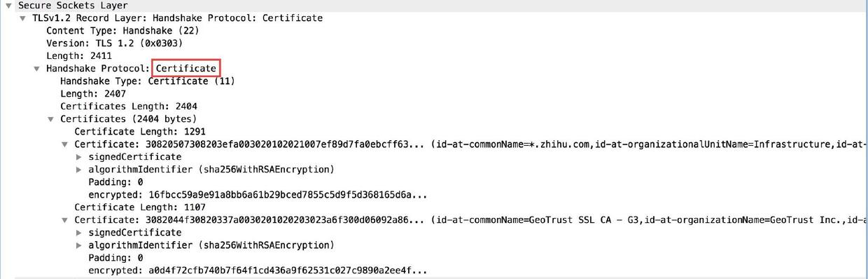Expand the first algorithmIdentifier node
Screen dimensions: 868x279
point(78,170)
